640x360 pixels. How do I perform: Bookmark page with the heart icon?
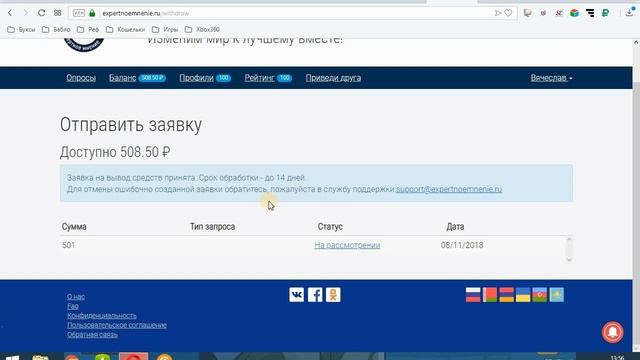click(x=508, y=13)
